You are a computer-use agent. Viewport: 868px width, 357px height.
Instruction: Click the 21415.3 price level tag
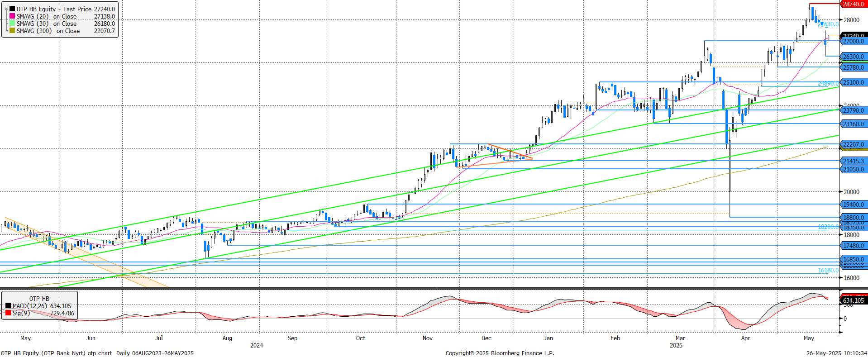click(854, 161)
